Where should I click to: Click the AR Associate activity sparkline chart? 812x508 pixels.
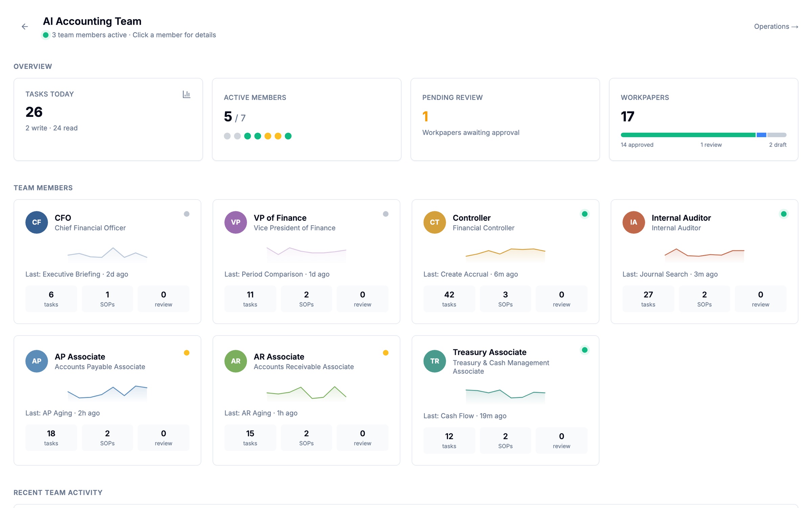(306, 394)
